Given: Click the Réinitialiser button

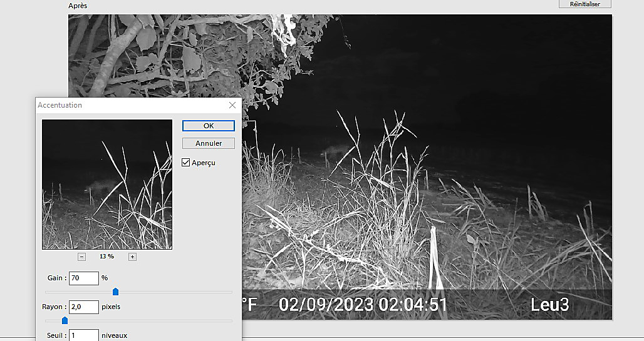Looking at the screenshot, I should point(584,4).
